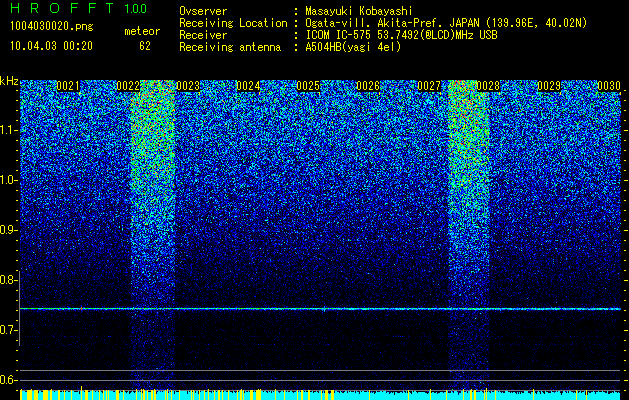This screenshot has width=629, height=400.
Task: Click the 0024 time marker
Action: 248,86
